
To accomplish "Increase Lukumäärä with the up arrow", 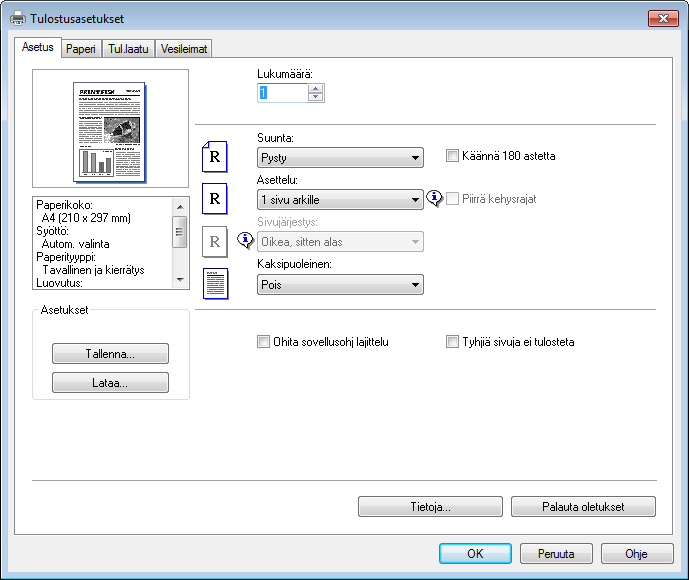I will (315, 88).
